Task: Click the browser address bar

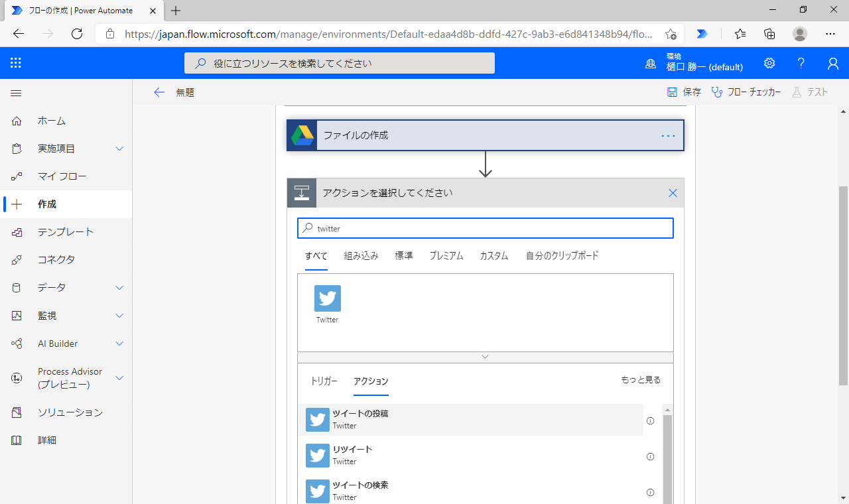Action: [390, 34]
